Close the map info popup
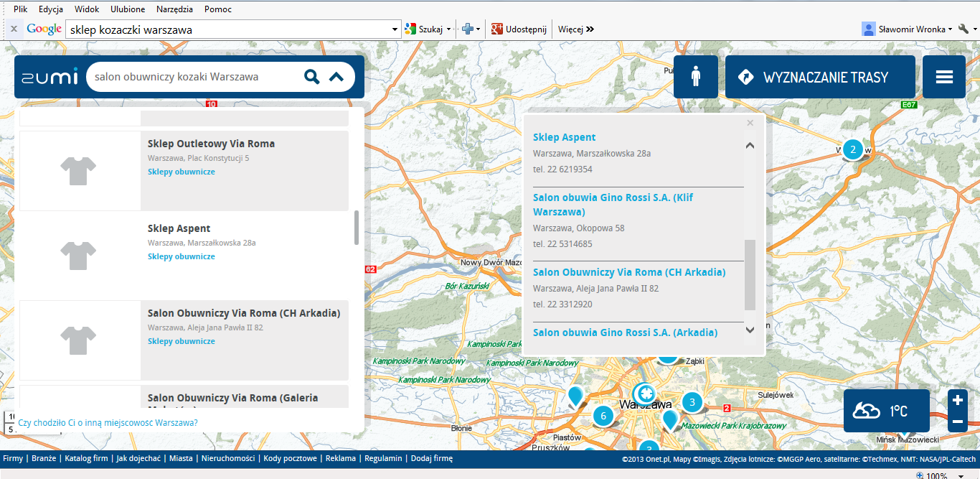980x479 pixels. (x=750, y=123)
